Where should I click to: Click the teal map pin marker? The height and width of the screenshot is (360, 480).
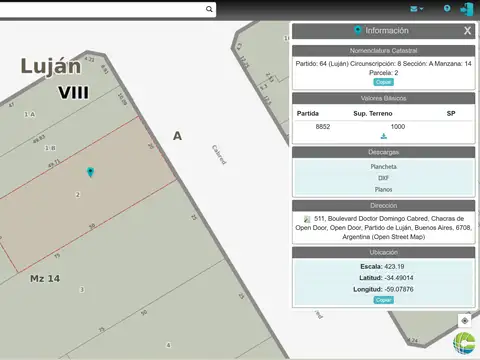click(x=90, y=172)
